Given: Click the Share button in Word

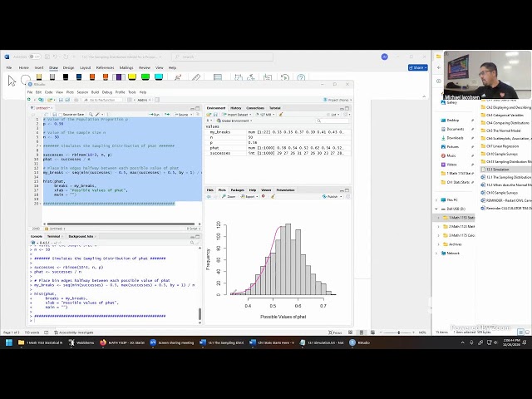Looking at the screenshot, I should pos(417,68).
